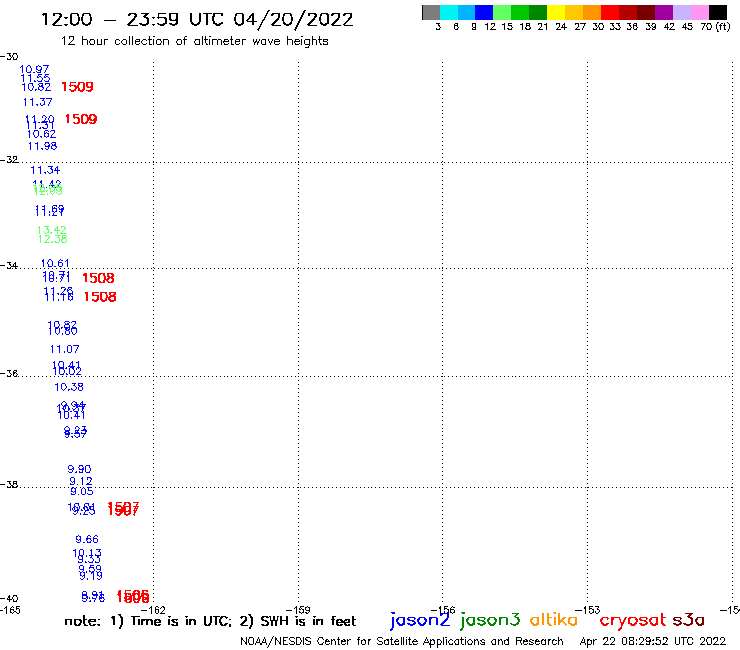
Task: Click the latitude axis label '-32'
Action: (9, 160)
